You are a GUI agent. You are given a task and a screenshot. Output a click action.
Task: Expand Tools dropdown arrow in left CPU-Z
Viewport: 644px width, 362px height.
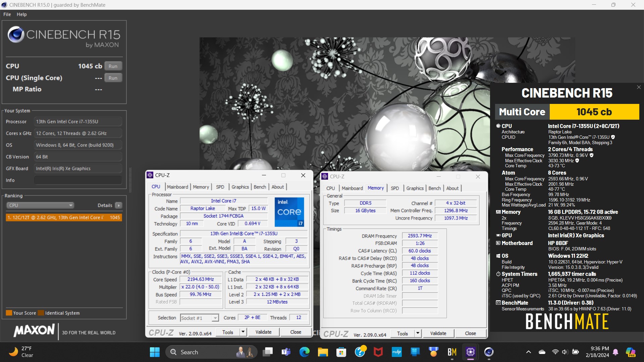[x=243, y=332]
